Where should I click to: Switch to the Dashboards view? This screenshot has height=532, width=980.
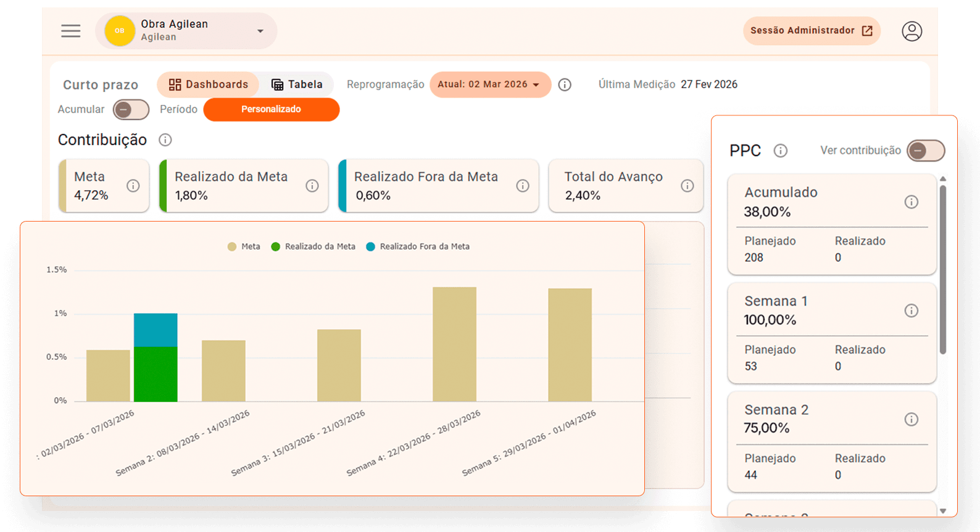[x=208, y=85]
